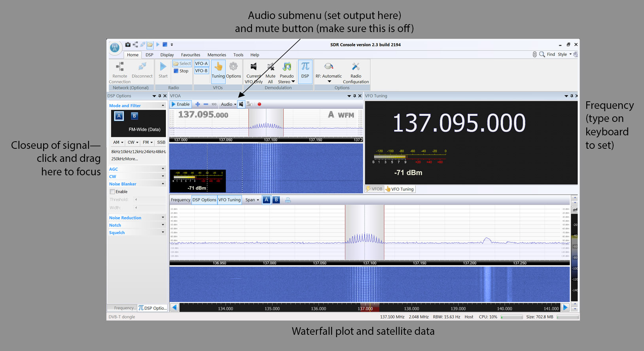The image size is (644, 351).
Task: Open the Favourites ribbon tab
Action: [191, 55]
